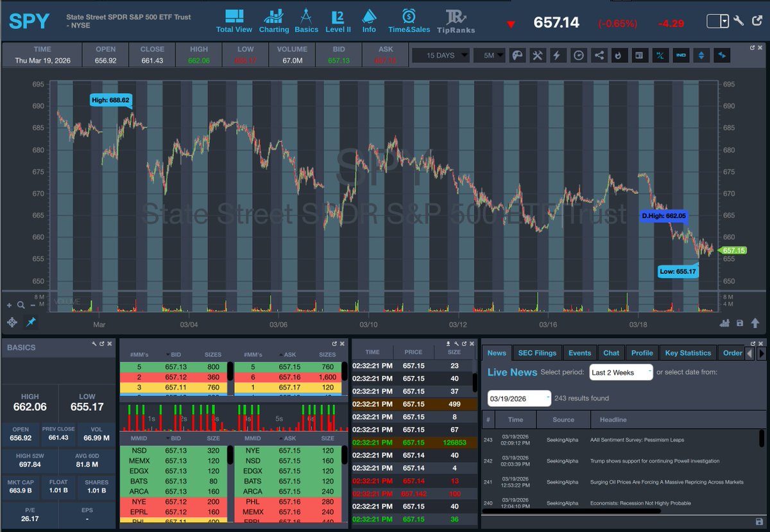Expand the Last 2 Weeks period selector
The image size is (770, 532).
click(620, 372)
